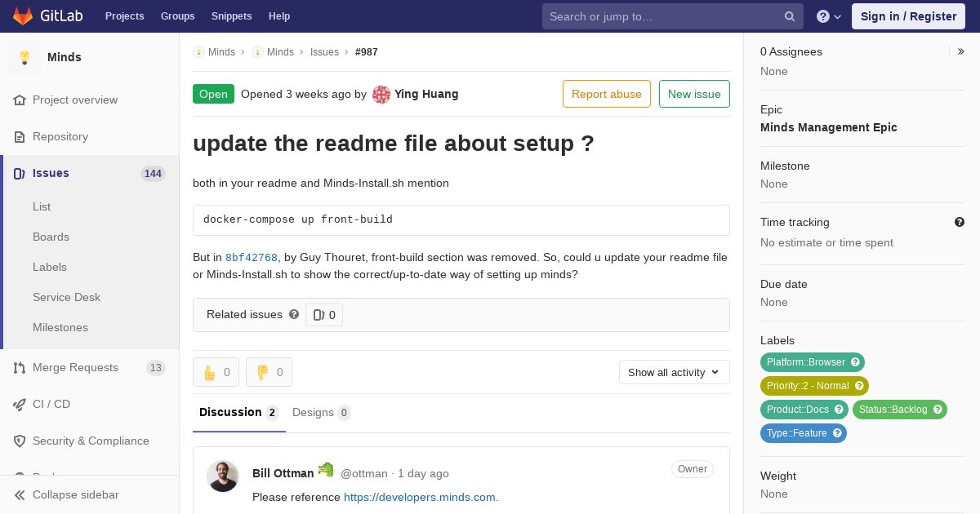Open the Help question mark menu
The width and height of the screenshot is (980, 514).
click(829, 16)
